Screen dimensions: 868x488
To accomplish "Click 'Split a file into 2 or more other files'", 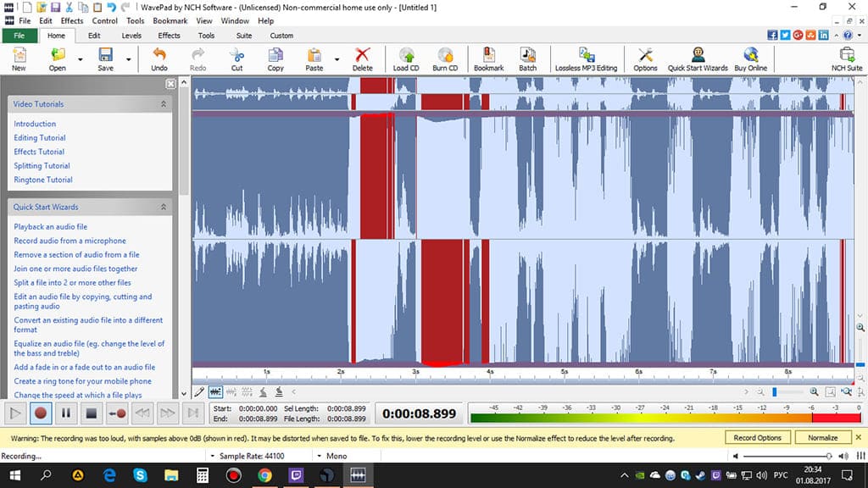I will [73, 283].
